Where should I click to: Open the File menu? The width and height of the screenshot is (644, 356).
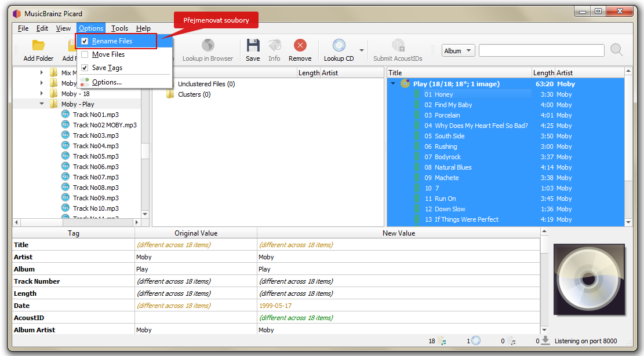coord(23,28)
